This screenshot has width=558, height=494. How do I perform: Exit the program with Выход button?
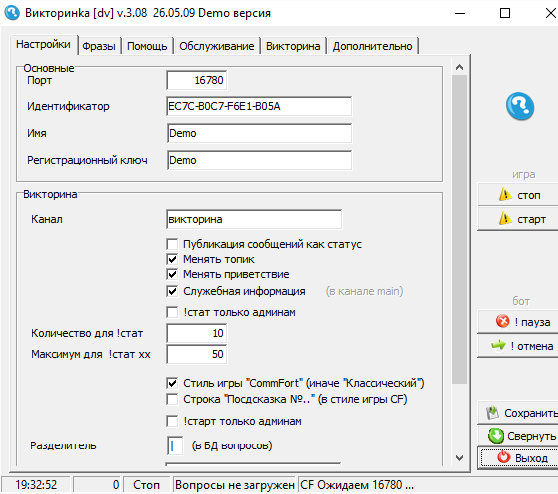click(519, 458)
